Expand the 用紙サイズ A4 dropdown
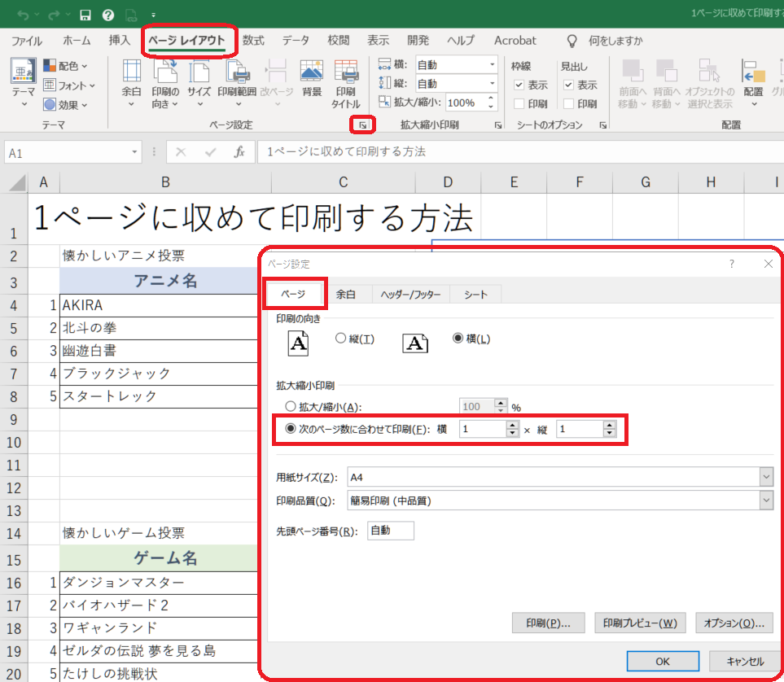Image resolution: width=784 pixels, height=682 pixels. [x=765, y=477]
